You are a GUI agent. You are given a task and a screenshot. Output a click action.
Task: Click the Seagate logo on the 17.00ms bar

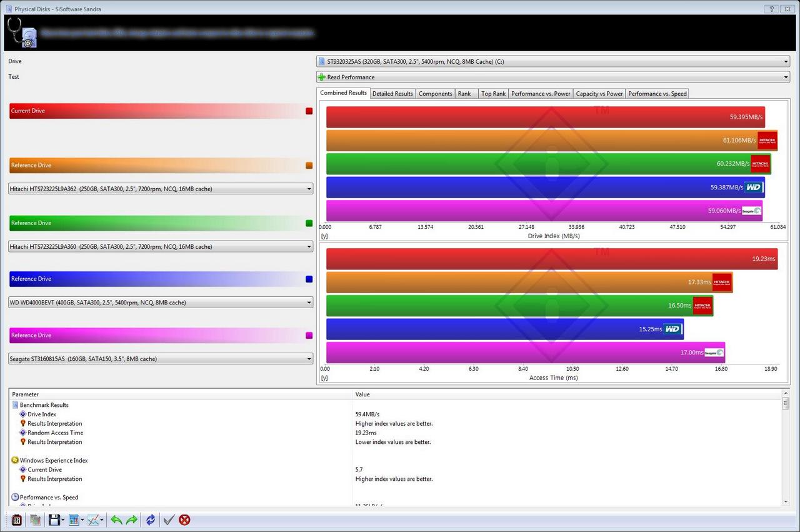714,353
